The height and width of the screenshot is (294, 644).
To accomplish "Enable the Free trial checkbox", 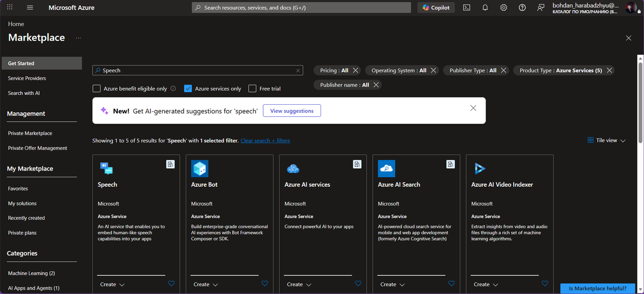I will [x=253, y=89].
